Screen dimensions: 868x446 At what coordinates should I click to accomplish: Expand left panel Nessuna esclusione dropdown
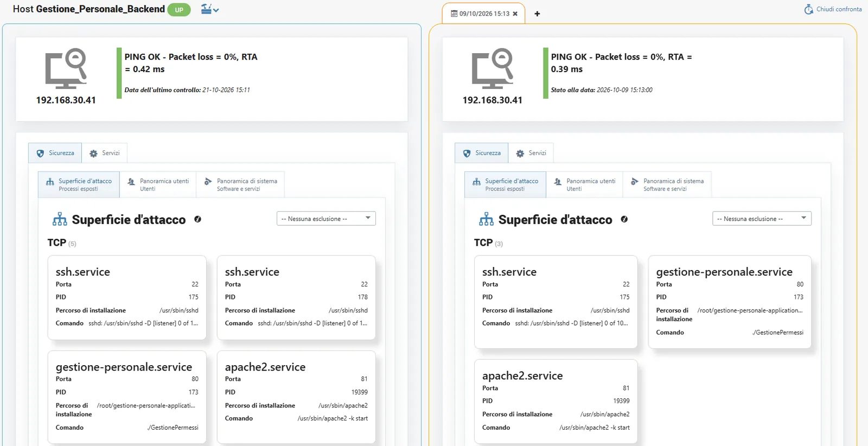pyautogui.click(x=326, y=219)
